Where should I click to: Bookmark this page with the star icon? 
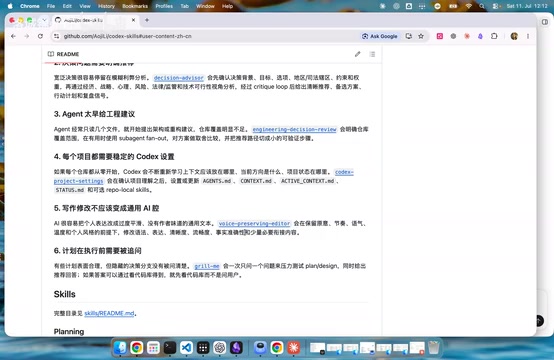point(421,36)
